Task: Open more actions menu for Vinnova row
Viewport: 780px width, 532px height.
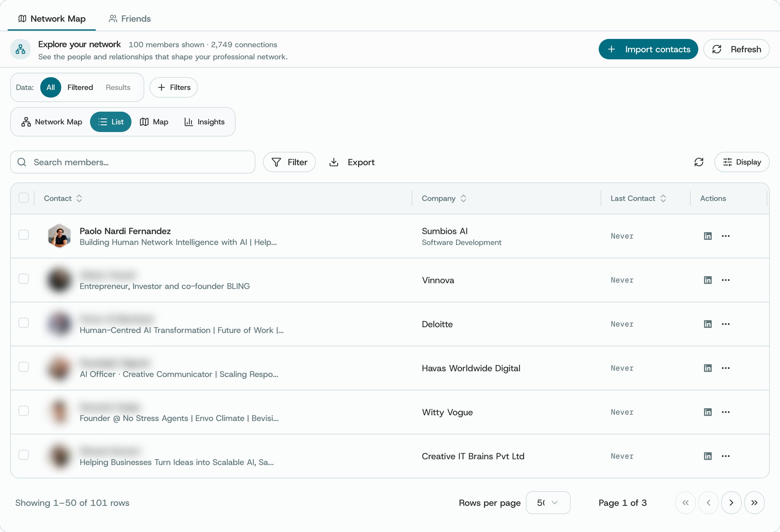Action: tap(726, 280)
